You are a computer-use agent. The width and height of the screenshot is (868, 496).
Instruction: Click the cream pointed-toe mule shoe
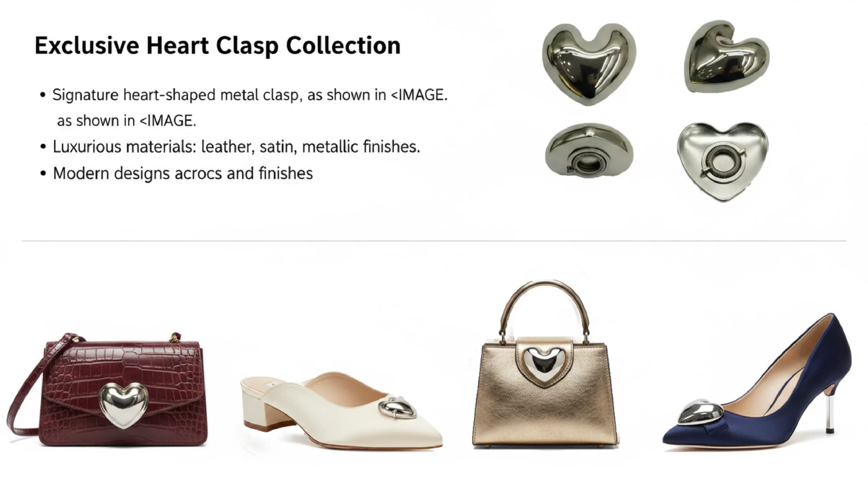point(342,411)
